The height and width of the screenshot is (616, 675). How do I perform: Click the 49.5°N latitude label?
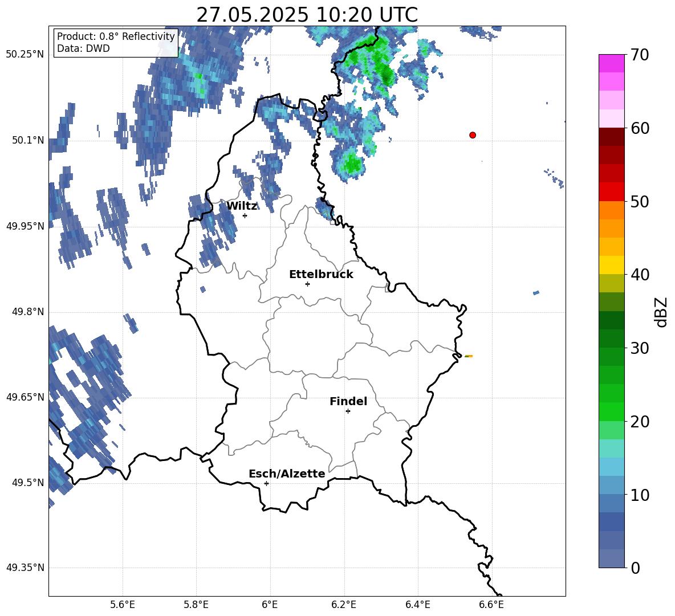pos(28,483)
